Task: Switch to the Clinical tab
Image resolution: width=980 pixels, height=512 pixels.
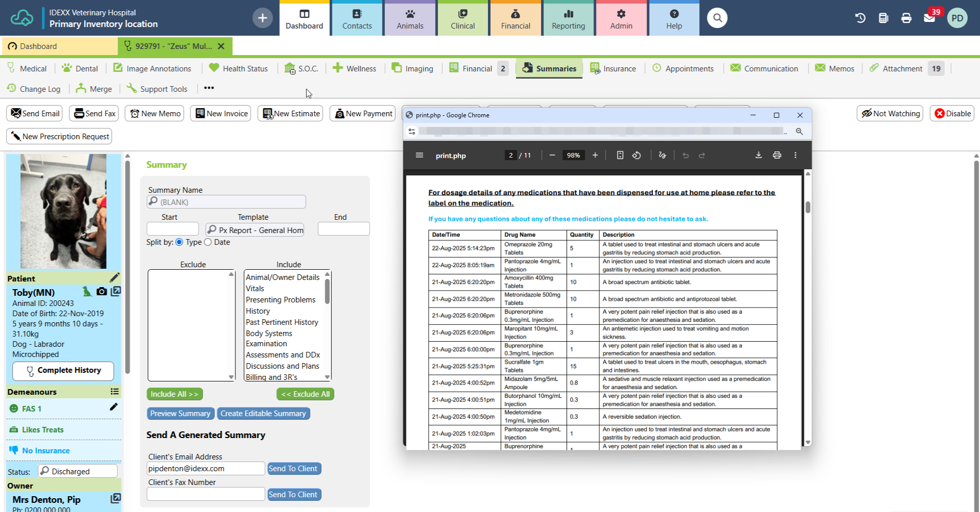Action: [462, 18]
